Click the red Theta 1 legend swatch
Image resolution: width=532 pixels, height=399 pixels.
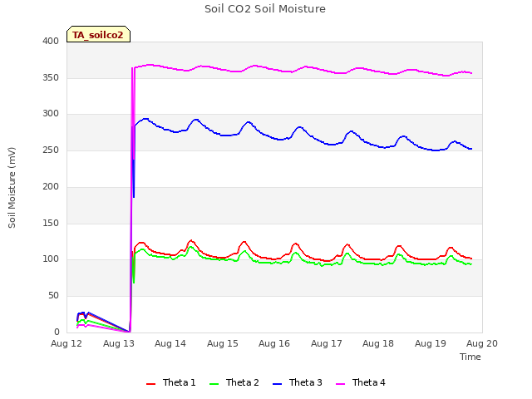[x=150, y=384]
